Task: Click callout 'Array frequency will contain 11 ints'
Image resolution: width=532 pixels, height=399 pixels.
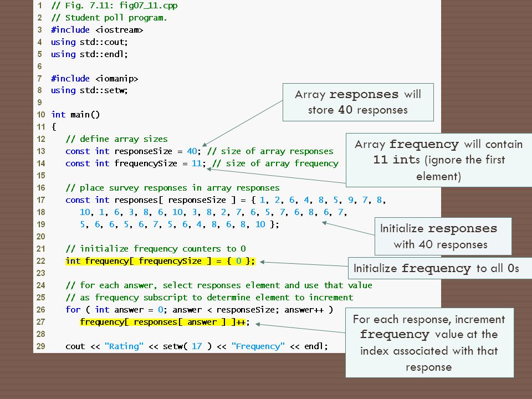Action: (439, 160)
